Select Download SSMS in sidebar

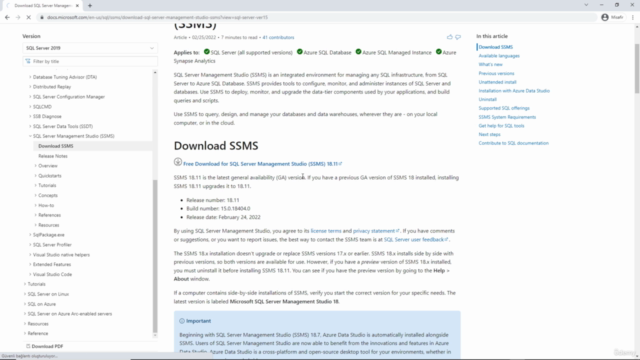[x=56, y=146]
